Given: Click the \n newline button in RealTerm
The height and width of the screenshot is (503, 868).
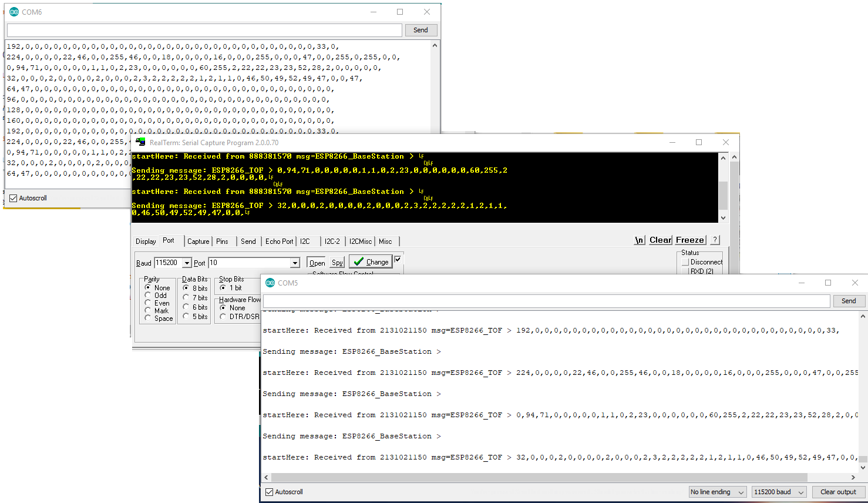Looking at the screenshot, I should [x=639, y=240].
